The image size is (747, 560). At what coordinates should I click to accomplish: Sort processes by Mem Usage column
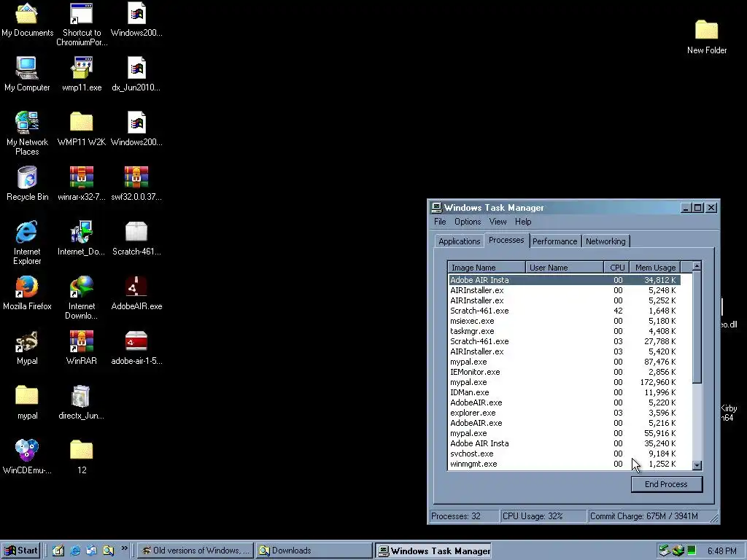[x=655, y=267]
